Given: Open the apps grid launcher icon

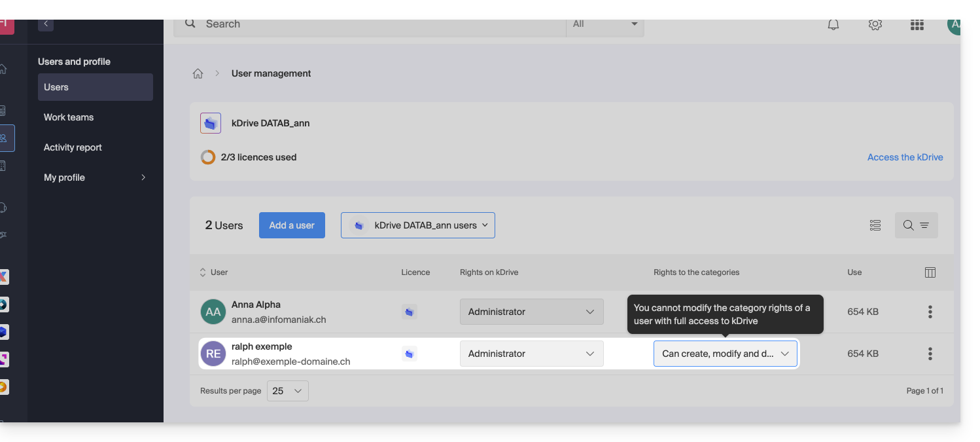Looking at the screenshot, I should pyautogui.click(x=917, y=25).
